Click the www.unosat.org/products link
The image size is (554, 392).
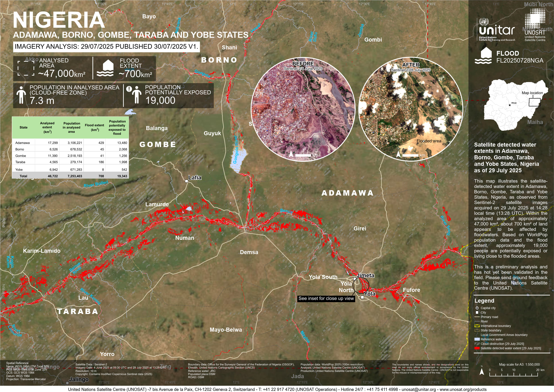(x=463, y=389)
